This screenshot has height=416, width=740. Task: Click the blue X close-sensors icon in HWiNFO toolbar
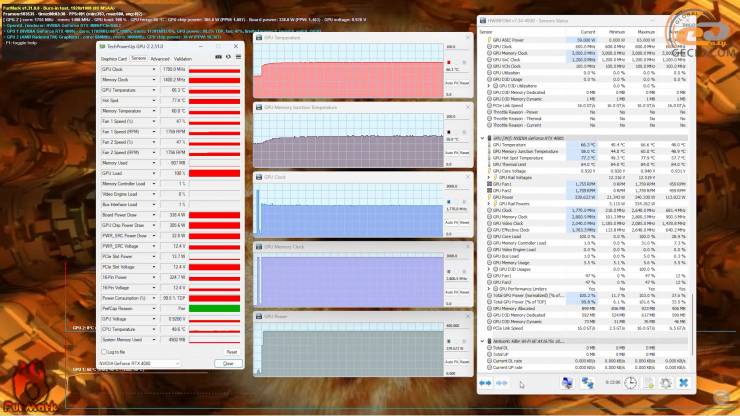point(684,383)
